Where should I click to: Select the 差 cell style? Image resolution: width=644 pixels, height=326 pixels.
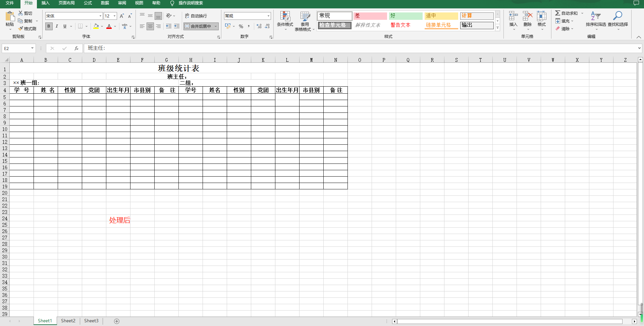370,15
